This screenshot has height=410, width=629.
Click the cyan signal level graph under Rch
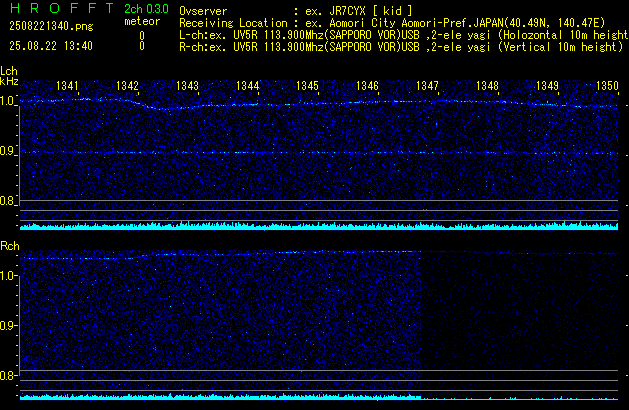coord(319,397)
